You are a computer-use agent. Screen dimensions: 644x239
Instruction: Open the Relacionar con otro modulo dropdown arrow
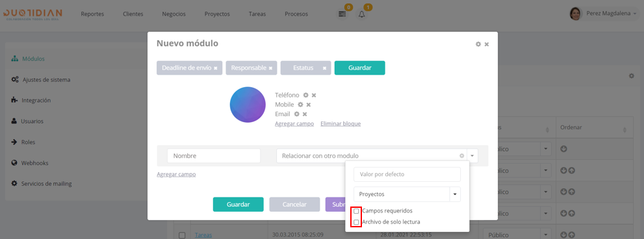472,156
